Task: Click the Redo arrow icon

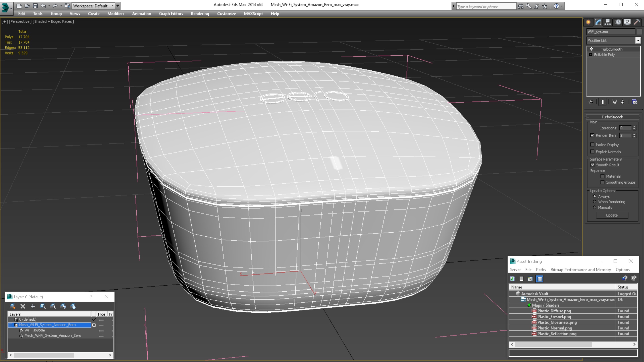Action: 55,6
